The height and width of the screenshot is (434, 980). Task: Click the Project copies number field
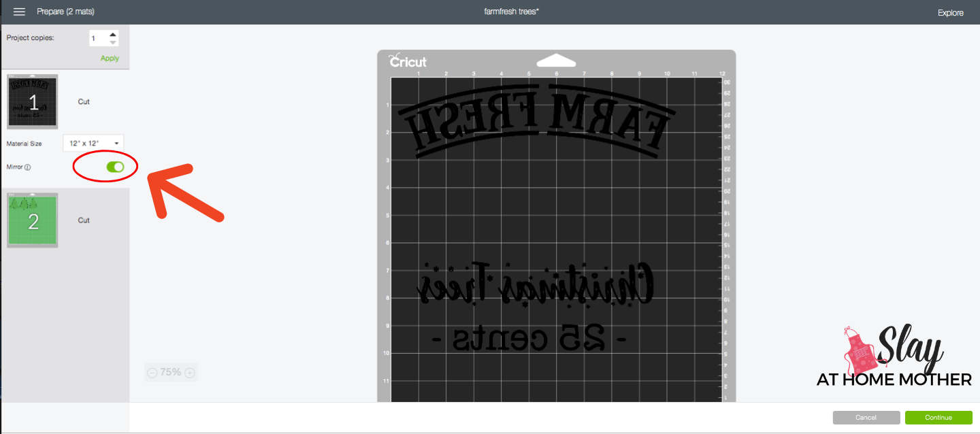[x=99, y=38]
